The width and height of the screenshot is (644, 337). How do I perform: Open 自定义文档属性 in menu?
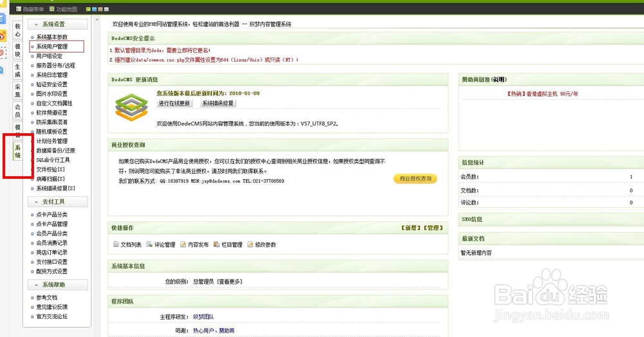[54, 103]
